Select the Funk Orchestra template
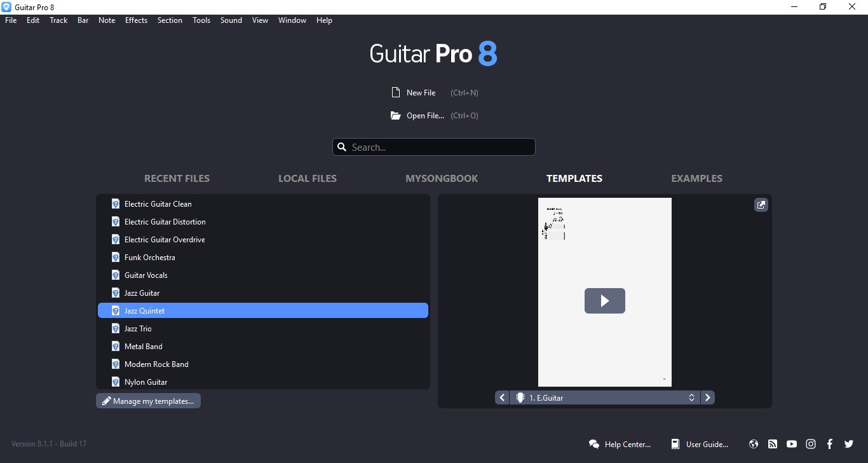This screenshot has height=463, width=868. (263, 258)
